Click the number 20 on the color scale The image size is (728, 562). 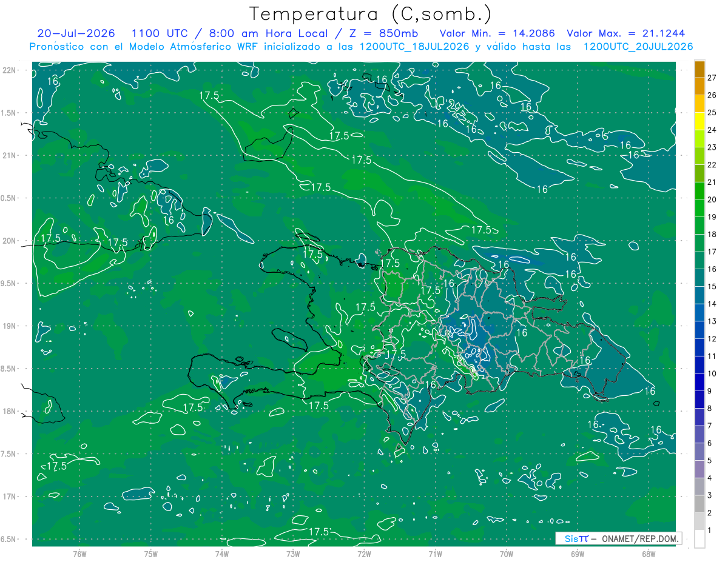pyautogui.click(x=712, y=199)
